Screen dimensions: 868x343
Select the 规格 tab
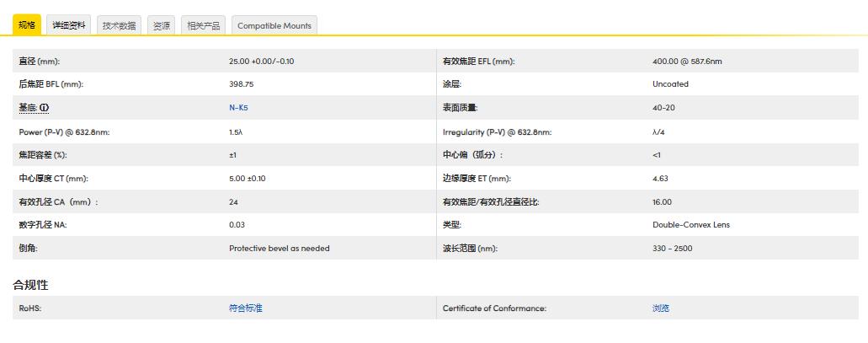pyautogui.click(x=27, y=25)
